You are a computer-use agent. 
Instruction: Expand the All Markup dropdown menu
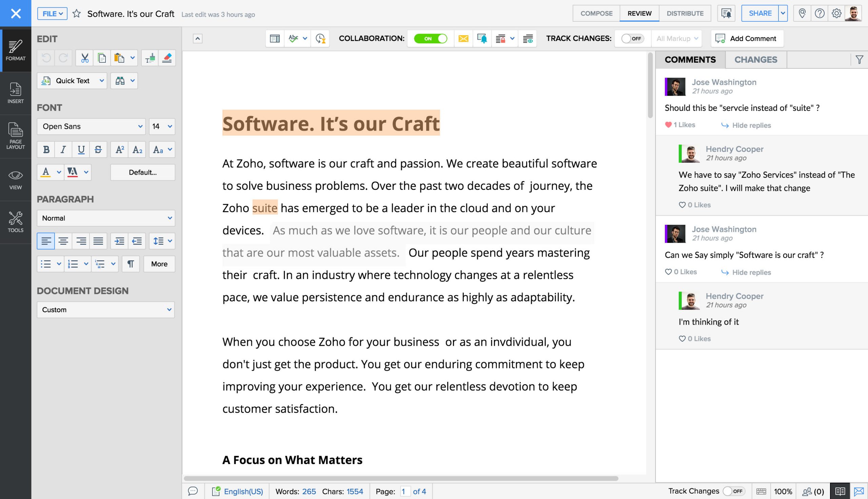click(677, 38)
